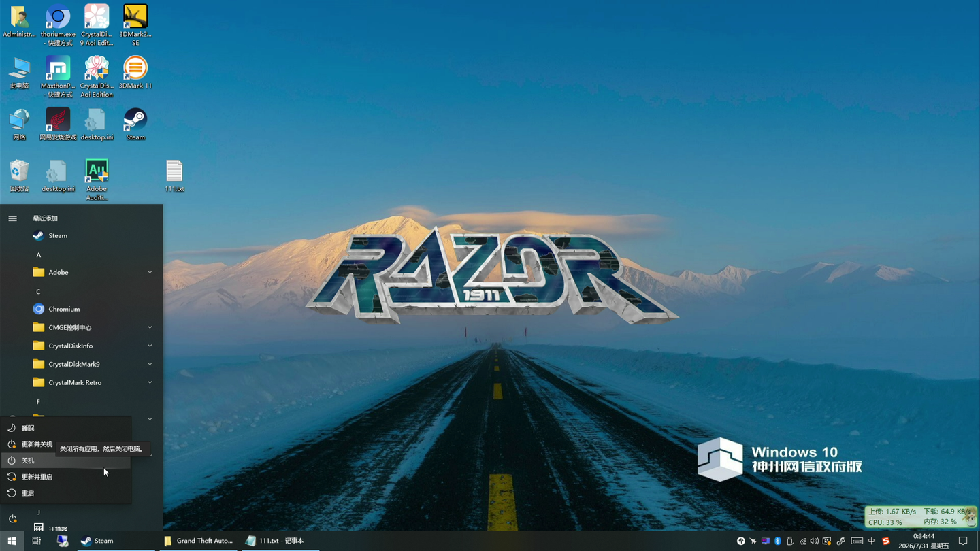Choose 更新并关机 from the power menu
The image size is (980, 551).
point(66,444)
